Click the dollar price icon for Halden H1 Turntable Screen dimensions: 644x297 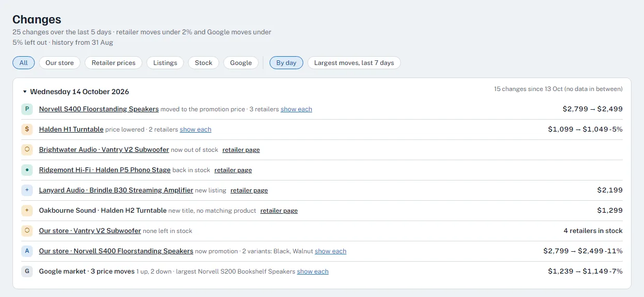point(27,130)
